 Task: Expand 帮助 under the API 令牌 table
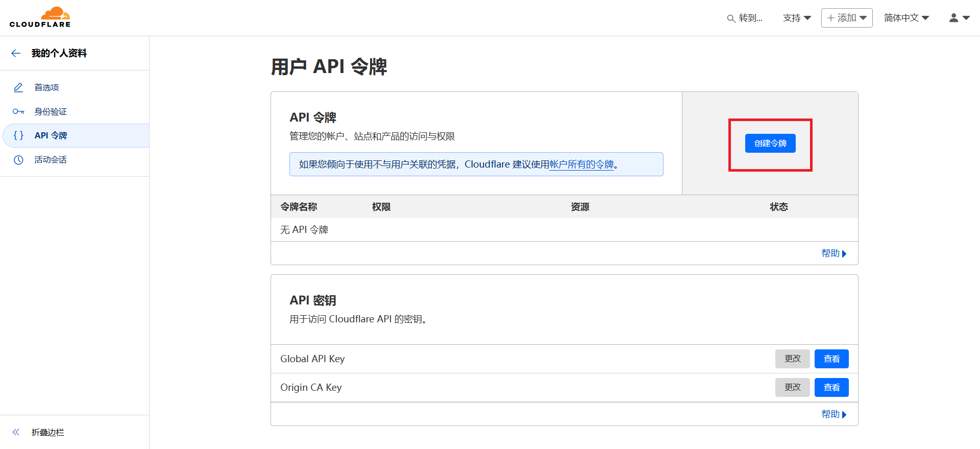click(834, 253)
